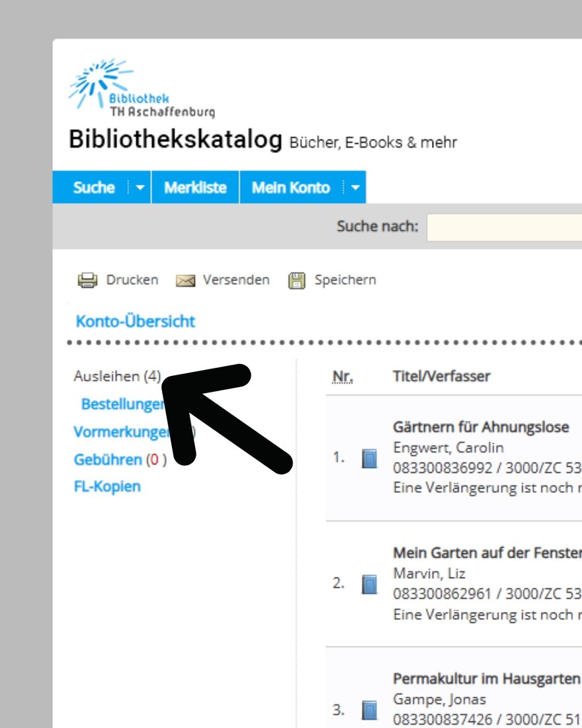
Task: Open Bestellungen in the sidebar
Action: pos(122,404)
